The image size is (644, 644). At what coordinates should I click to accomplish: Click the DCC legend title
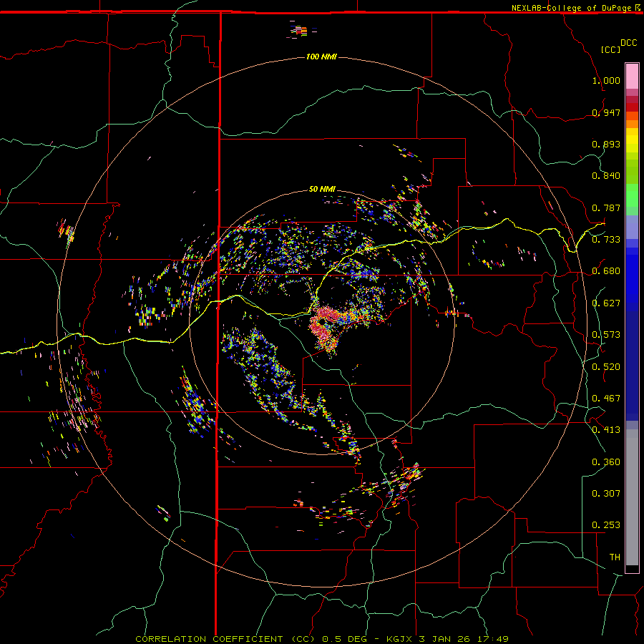[628, 43]
